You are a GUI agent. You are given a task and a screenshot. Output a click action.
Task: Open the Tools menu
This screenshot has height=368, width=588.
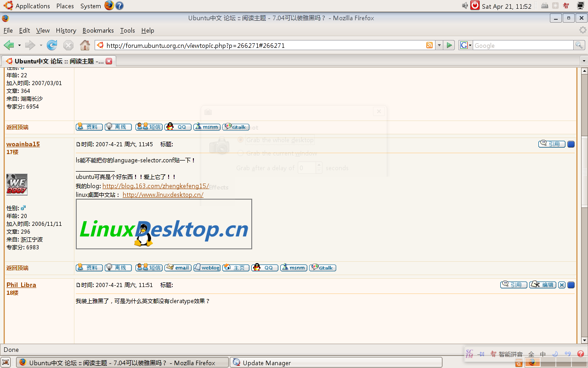tap(128, 30)
